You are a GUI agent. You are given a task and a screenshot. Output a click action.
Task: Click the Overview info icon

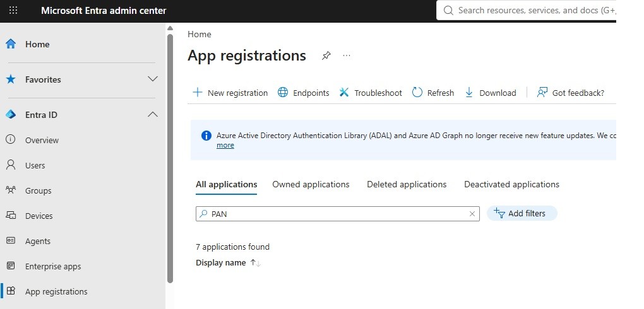point(11,139)
